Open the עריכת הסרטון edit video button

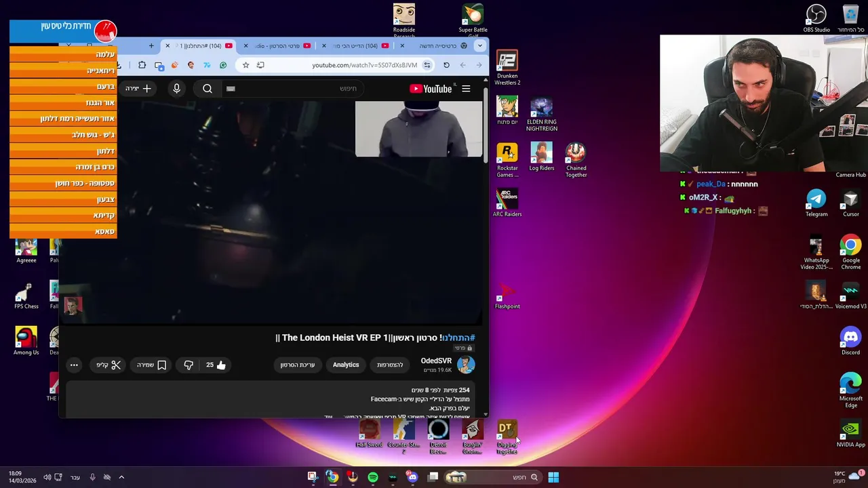point(298,365)
